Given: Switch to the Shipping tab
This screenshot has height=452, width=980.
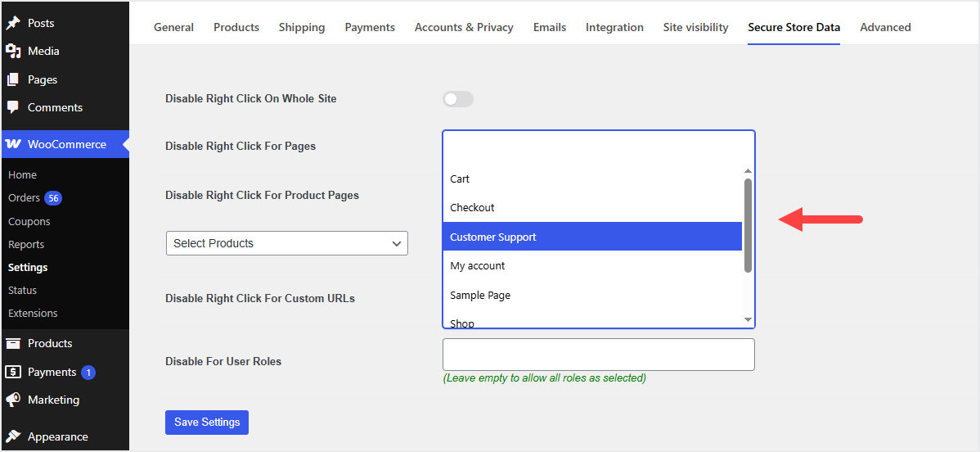Looking at the screenshot, I should click(302, 27).
